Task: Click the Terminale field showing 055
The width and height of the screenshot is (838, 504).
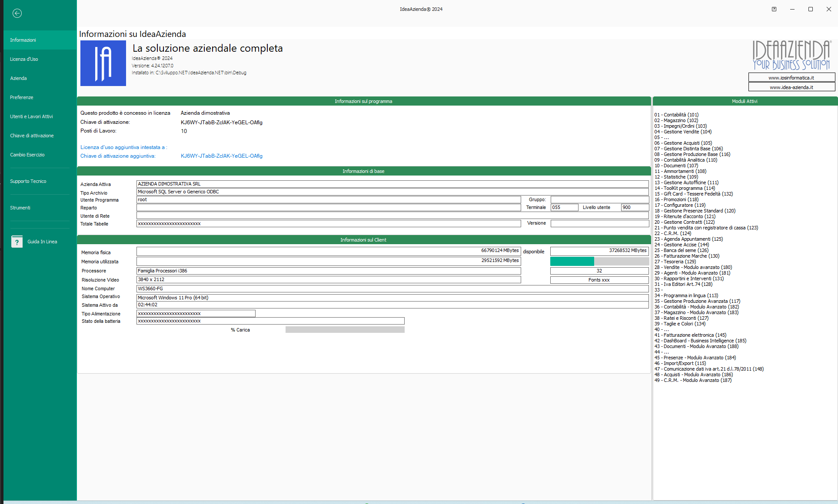Action: point(565,208)
